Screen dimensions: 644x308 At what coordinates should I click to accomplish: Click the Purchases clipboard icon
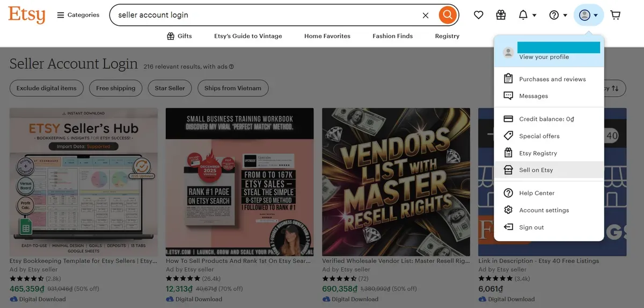(x=508, y=79)
